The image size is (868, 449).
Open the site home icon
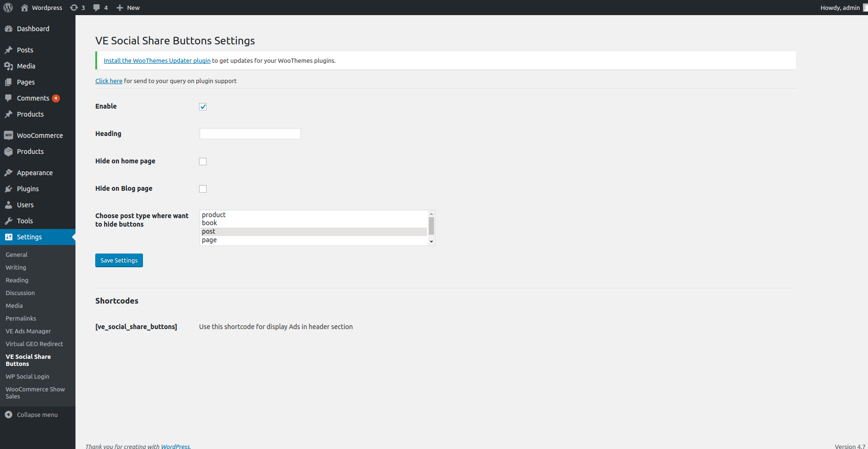pos(25,8)
